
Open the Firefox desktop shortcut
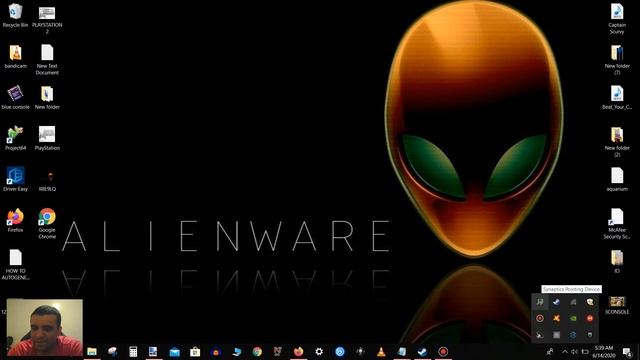click(x=15, y=220)
